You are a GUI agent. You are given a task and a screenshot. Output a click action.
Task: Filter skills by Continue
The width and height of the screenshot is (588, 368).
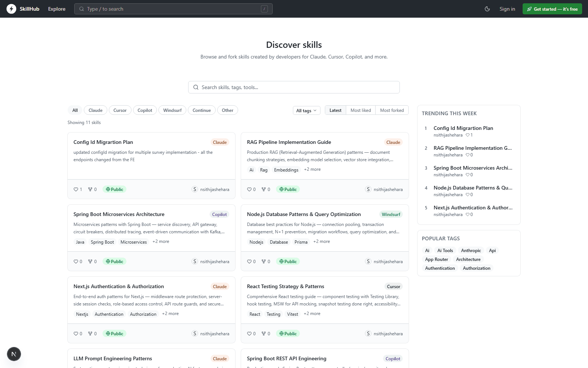pos(202,110)
